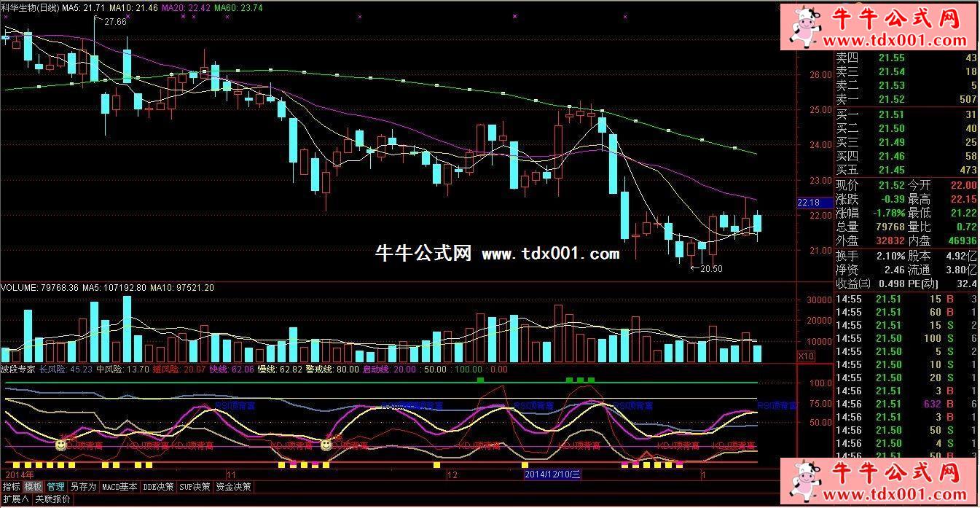Viewport: 980px width, 508px height.
Task: Click the 波段专家 indicator name label
Action: (x=19, y=370)
